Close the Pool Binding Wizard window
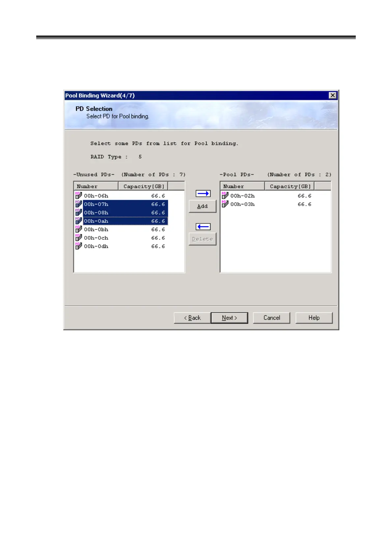This screenshot has width=392, height=555. pos(333,95)
